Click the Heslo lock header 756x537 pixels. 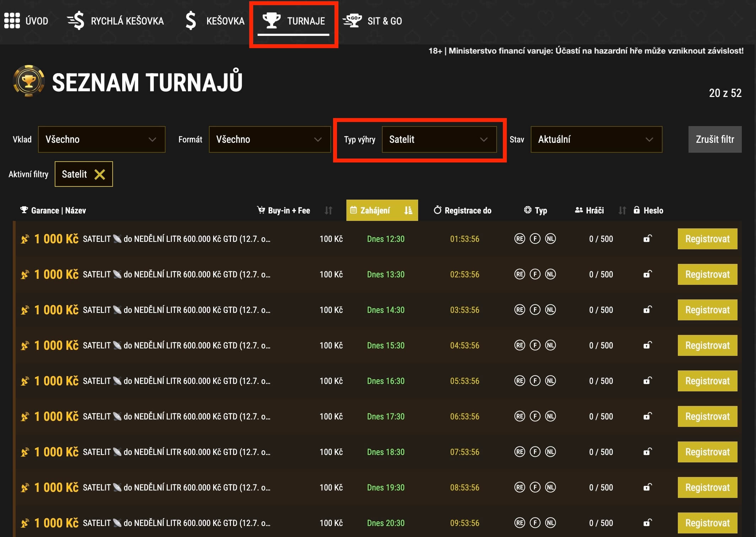pos(648,210)
